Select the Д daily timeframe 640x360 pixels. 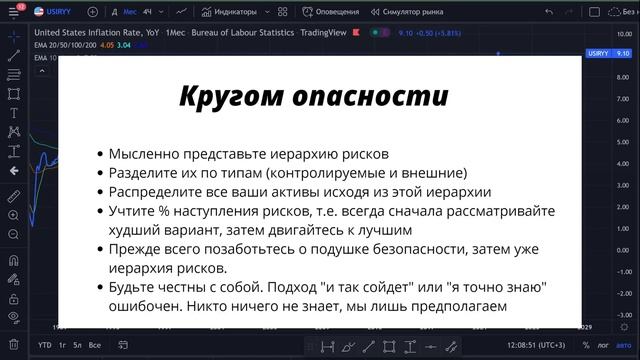(114, 12)
